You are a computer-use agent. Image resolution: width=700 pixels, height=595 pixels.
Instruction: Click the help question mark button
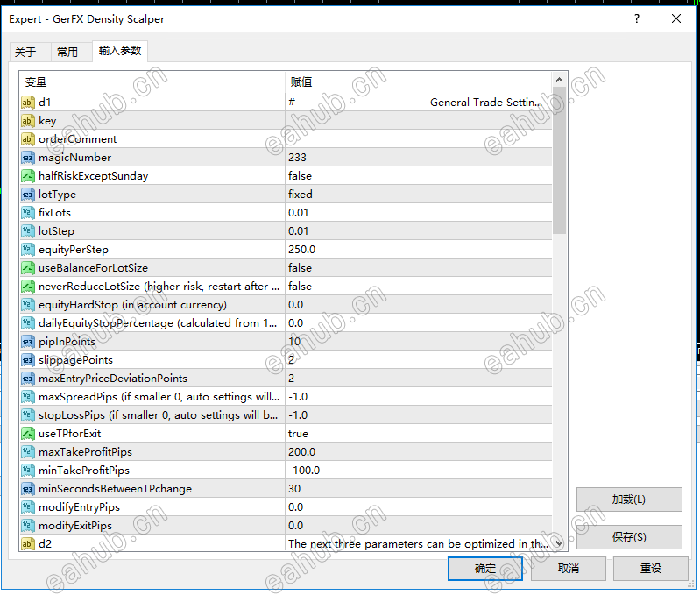[637, 18]
